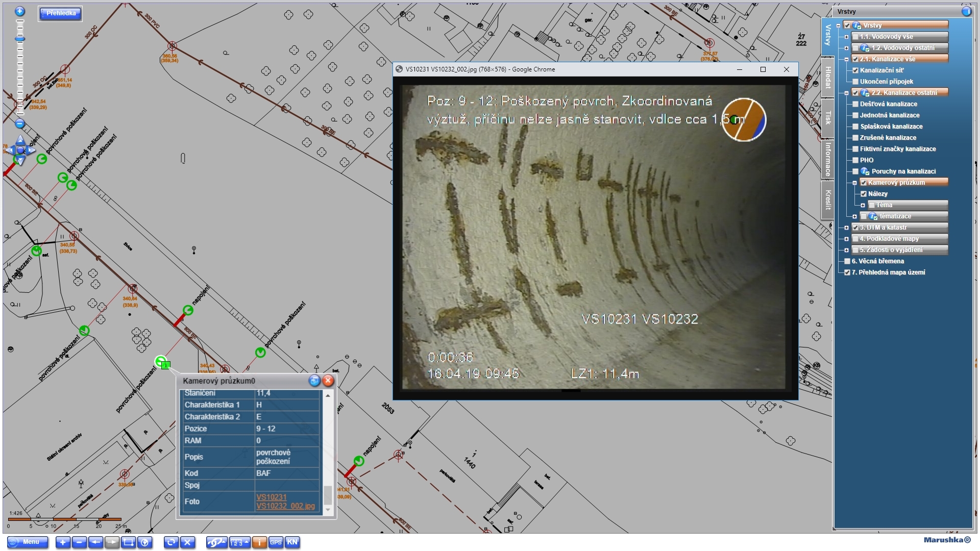Expand the 4. Podkladové mapy group
980x551 pixels.
[846, 239]
